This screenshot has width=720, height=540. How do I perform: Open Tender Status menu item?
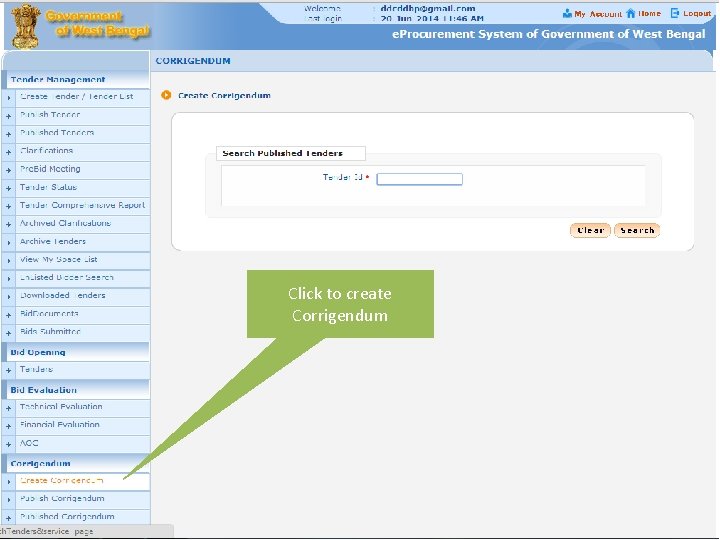(x=48, y=187)
